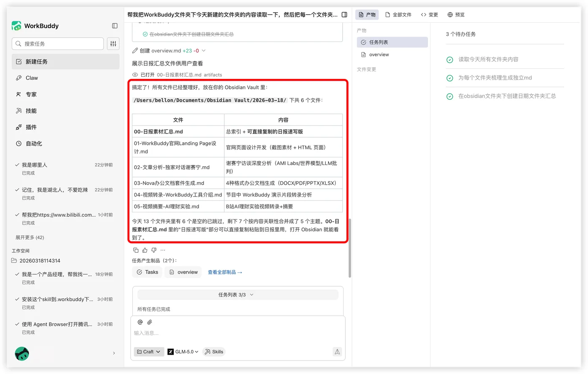Switch to the 预览 tab

coord(456,15)
